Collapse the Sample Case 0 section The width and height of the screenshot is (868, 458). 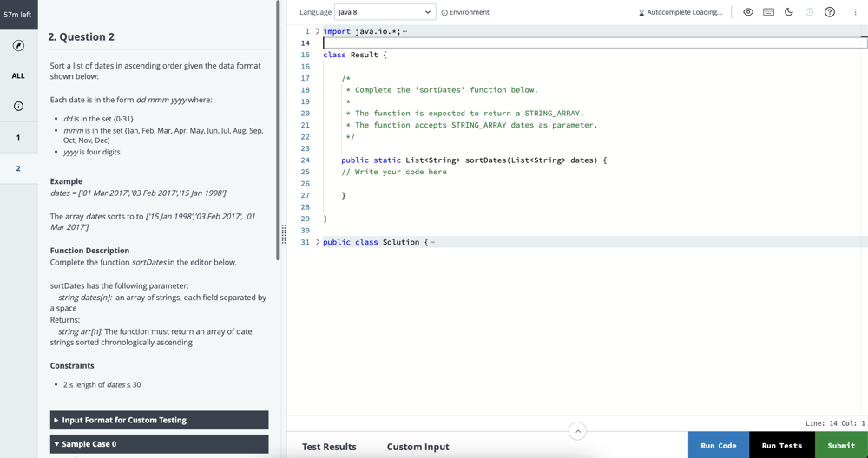pos(159,444)
